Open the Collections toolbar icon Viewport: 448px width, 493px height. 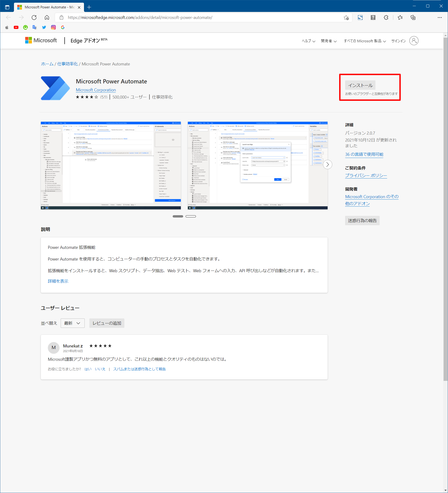pos(413,17)
